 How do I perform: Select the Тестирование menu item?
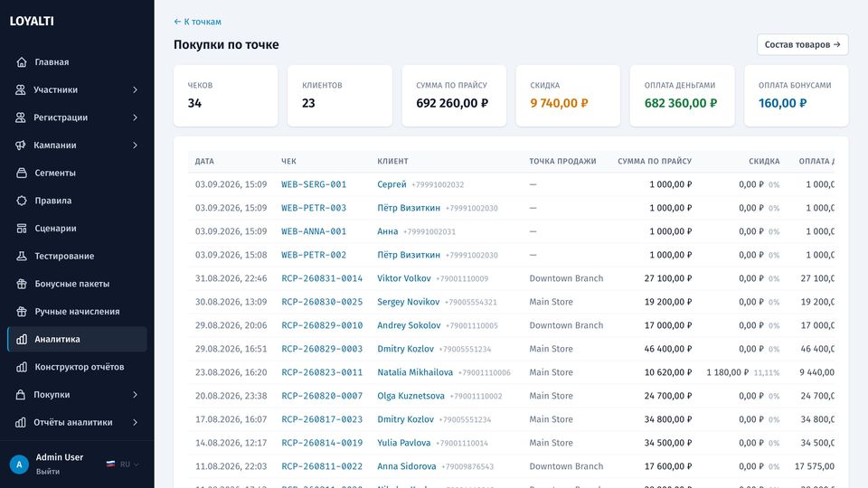(77, 256)
